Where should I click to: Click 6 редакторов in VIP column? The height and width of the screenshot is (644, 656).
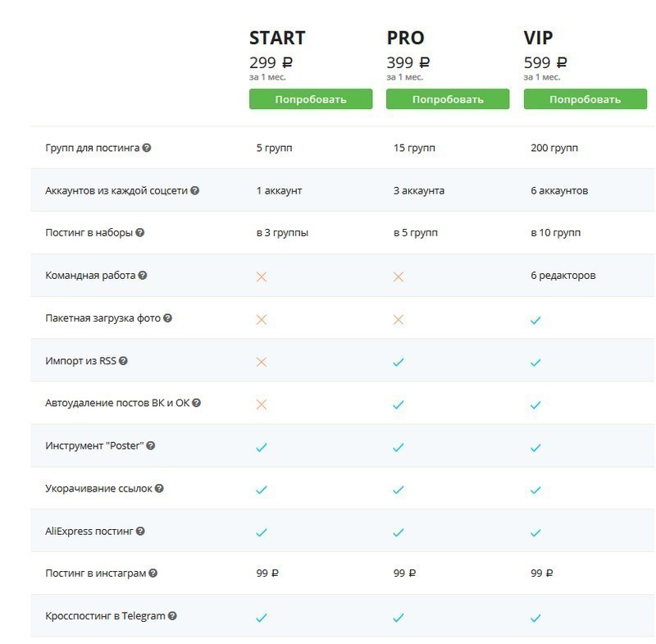click(x=563, y=276)
